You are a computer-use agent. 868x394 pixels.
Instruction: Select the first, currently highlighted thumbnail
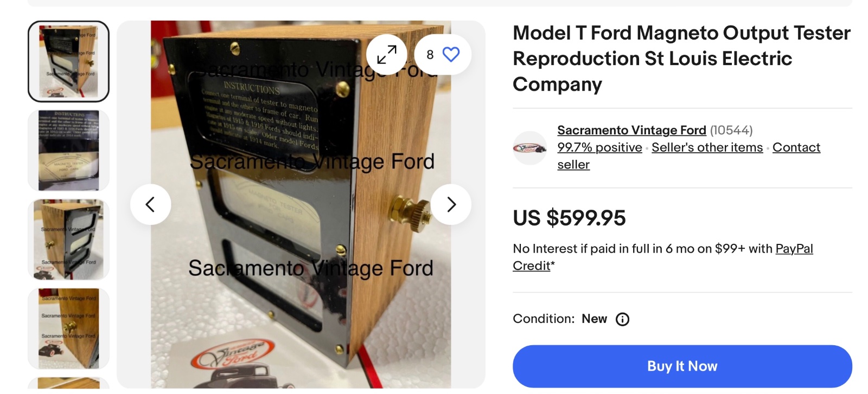tap(68, 61)
